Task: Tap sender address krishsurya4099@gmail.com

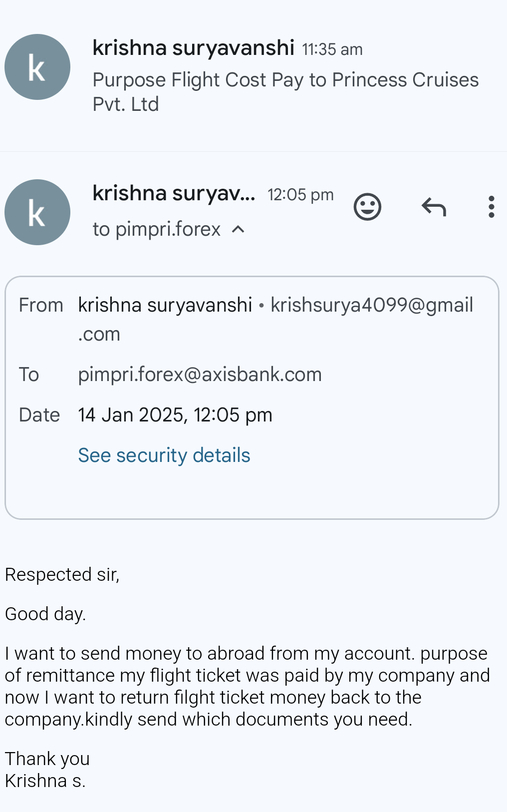Action: tap(371, 305)
